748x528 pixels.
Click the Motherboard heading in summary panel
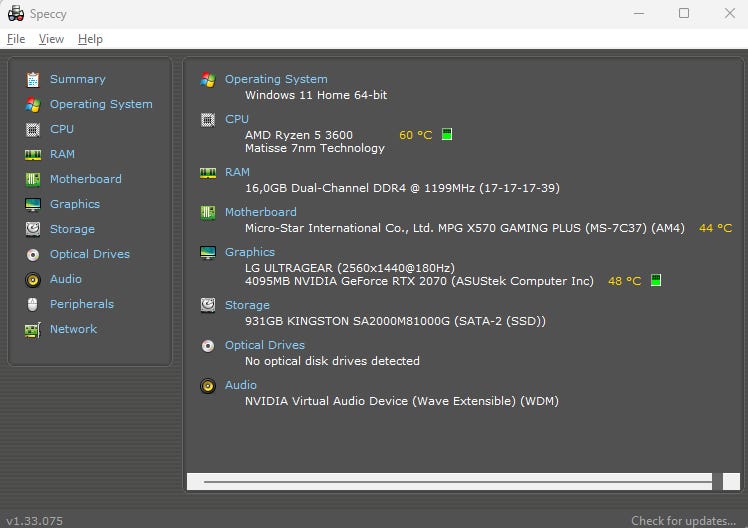point(260,212)
